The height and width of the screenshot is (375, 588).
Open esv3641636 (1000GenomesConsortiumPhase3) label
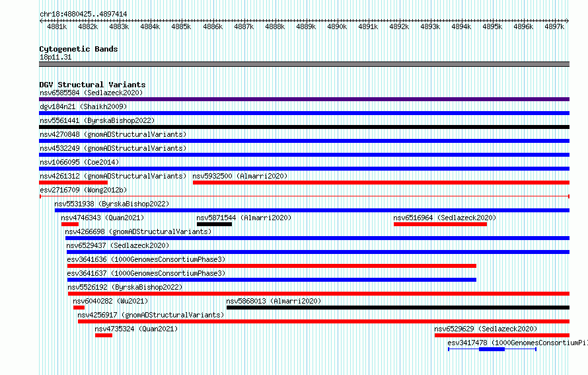click(146, 259)
